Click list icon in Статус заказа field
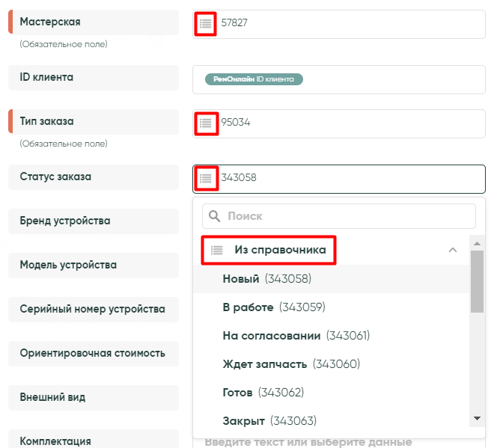Viewport: 494px width, 448px height. pos(206,178)
